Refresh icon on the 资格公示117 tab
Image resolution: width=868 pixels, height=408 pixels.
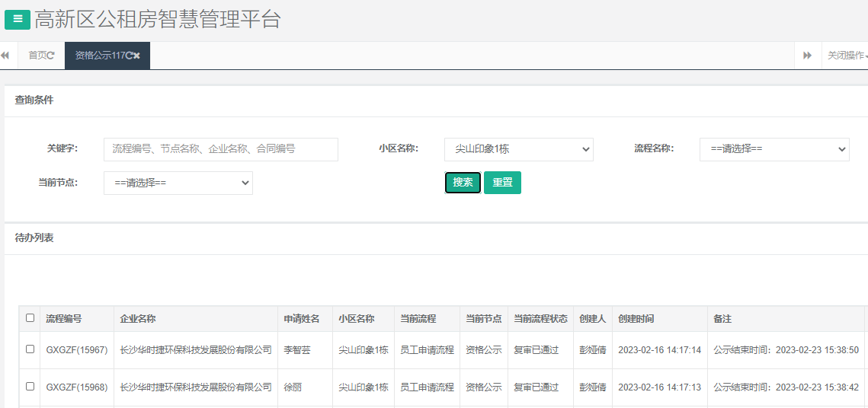129,56
